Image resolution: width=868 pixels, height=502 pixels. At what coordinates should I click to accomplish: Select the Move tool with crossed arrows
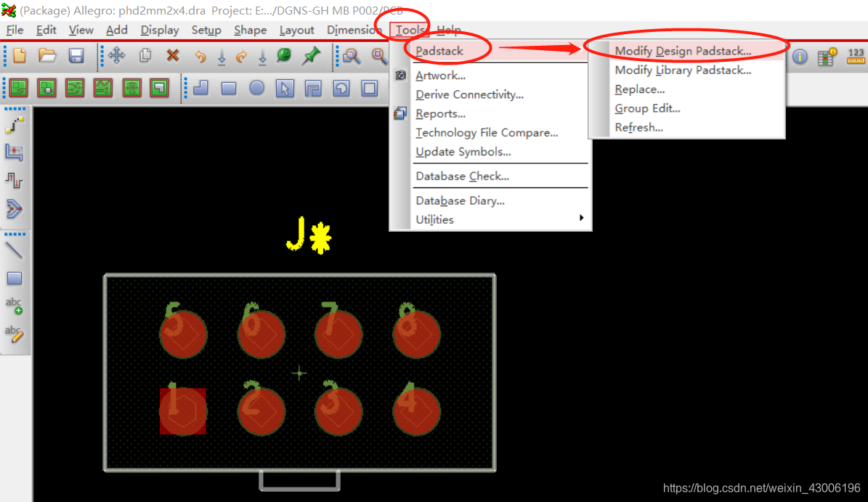point(117,56)
